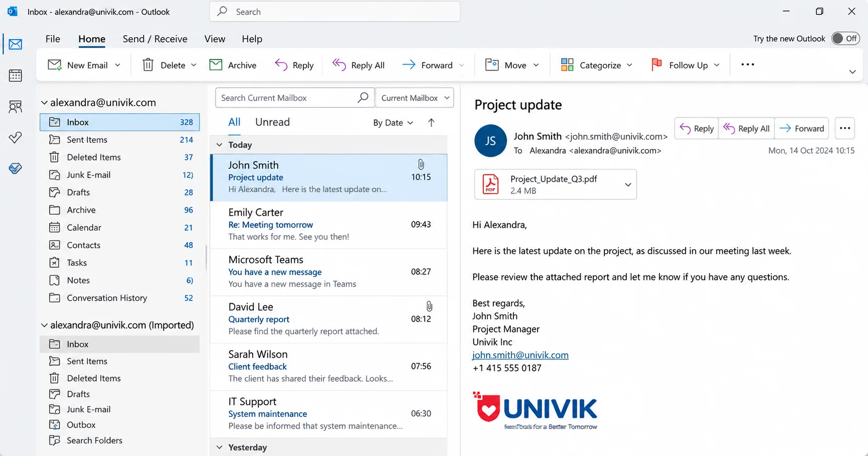Open the To Do blue check icon in the sidebar
Screen dimensions: 868x456
pos(16,168)
